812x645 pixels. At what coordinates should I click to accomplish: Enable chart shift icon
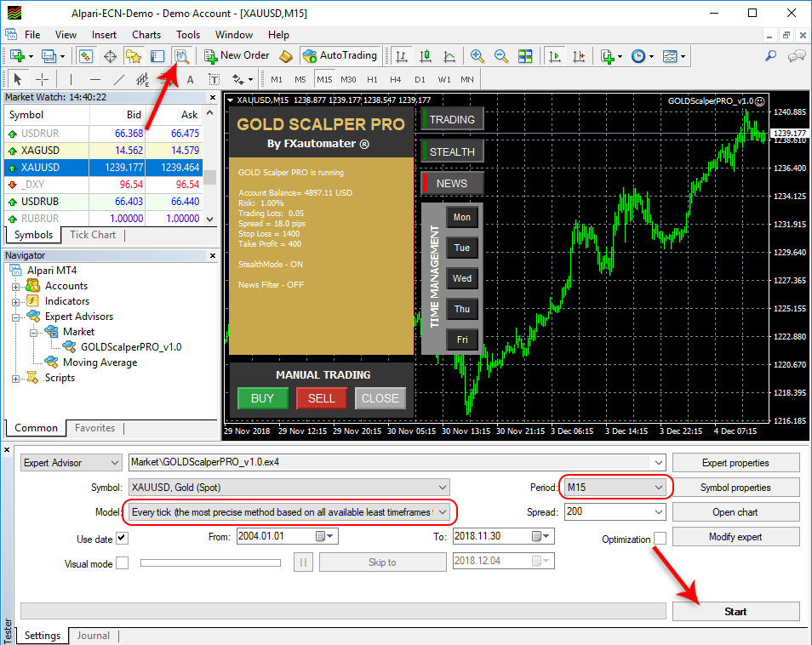pos(579,56)
